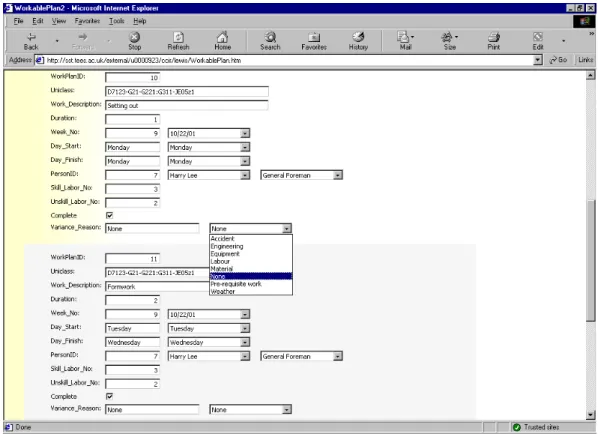Click the page scrollbar down arrow

pos(590,415)
